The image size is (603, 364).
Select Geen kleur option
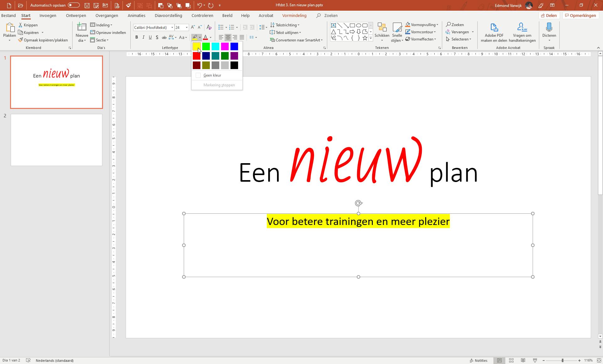[212, 75]
